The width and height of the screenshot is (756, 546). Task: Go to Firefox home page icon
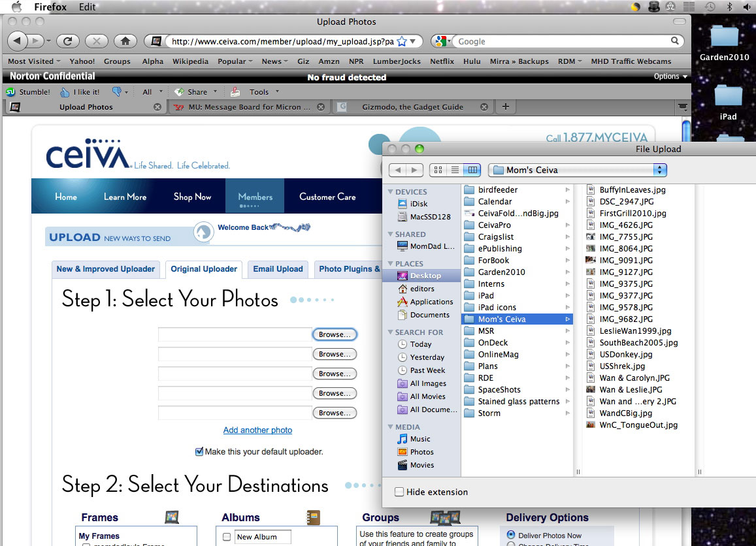coord(125,41)
